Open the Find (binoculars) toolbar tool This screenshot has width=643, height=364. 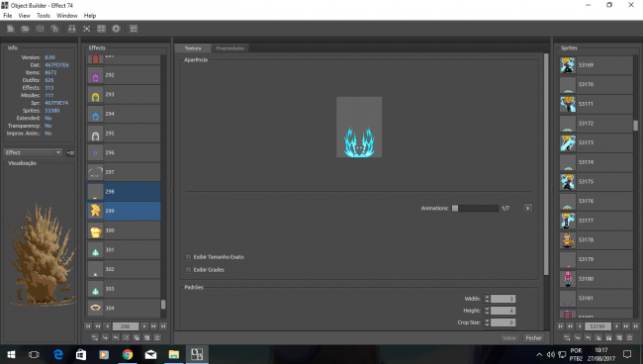tap(72, 29)
